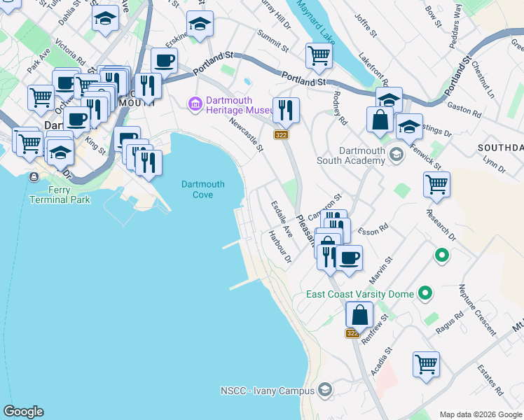
Task: Click the SOUTHDALE neighbourhood label
Action: (501, 148)
